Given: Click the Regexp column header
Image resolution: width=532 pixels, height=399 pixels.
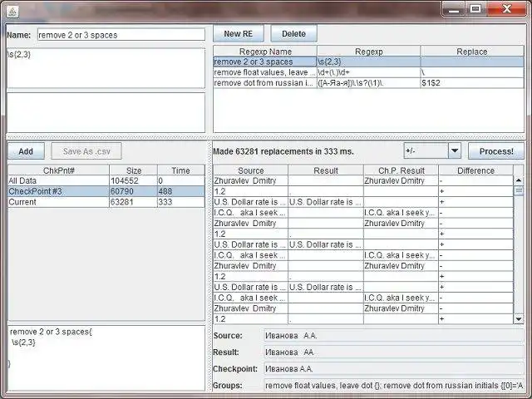Looking at the screenshot, I should (369, 52).
